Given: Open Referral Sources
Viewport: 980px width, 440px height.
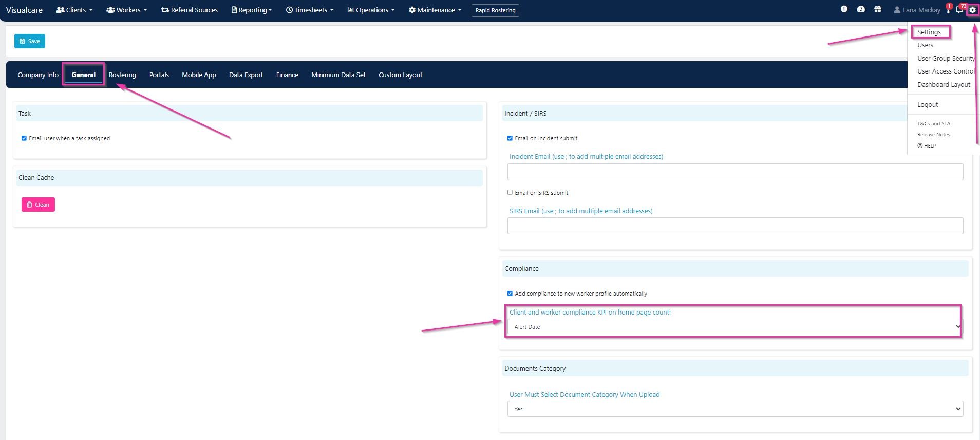Looking at the screenshot, I should click(x=190, y=10).
